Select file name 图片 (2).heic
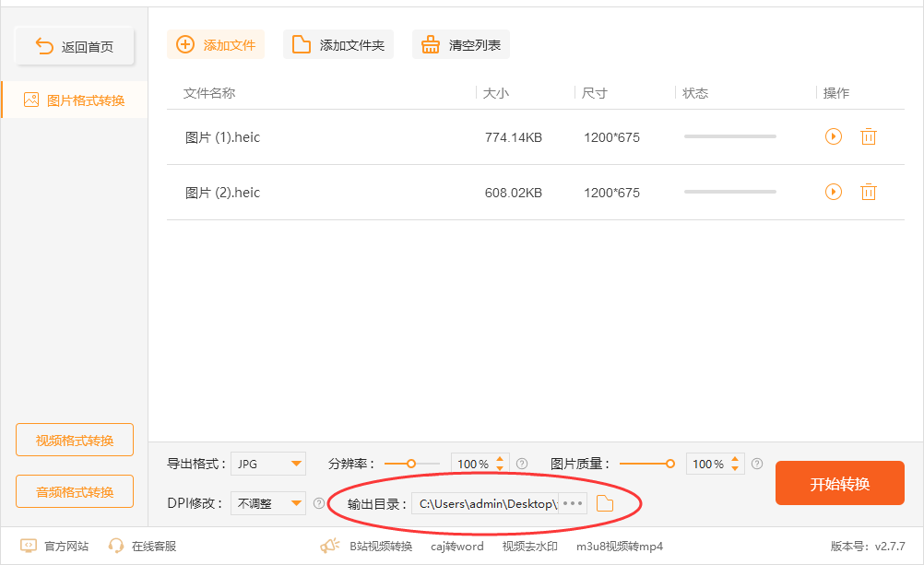Image resolution: width=924 pixels, height=565 pixels. (222, 193)
